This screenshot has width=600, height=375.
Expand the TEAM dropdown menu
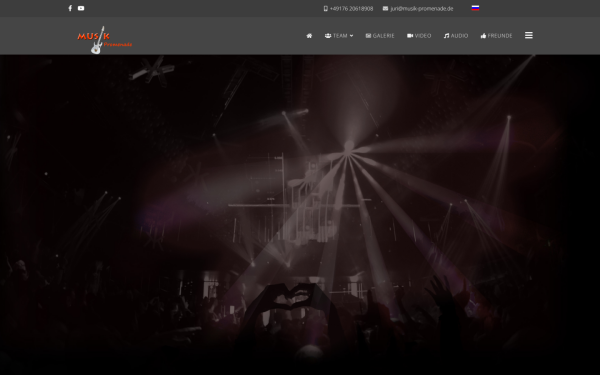339,36
